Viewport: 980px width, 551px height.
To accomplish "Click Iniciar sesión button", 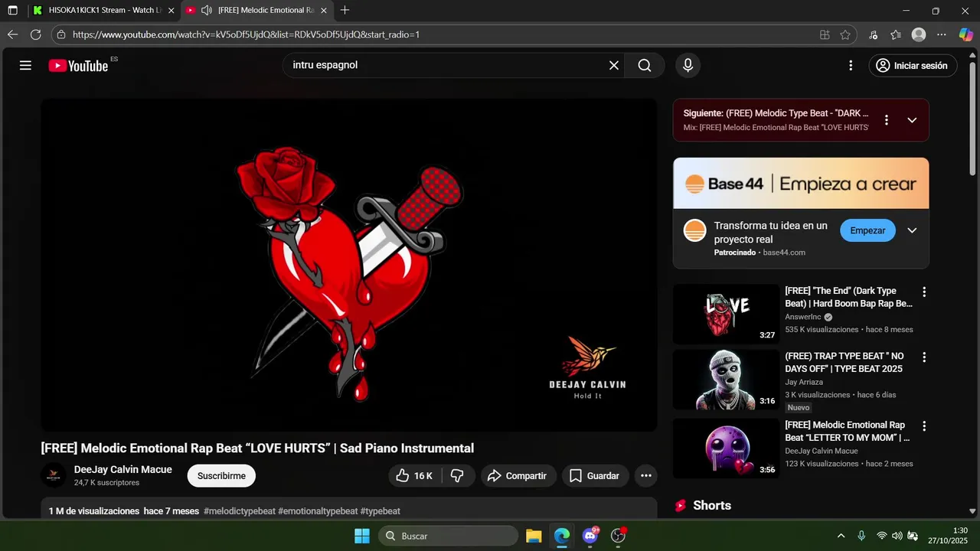I will pos(913,66).
